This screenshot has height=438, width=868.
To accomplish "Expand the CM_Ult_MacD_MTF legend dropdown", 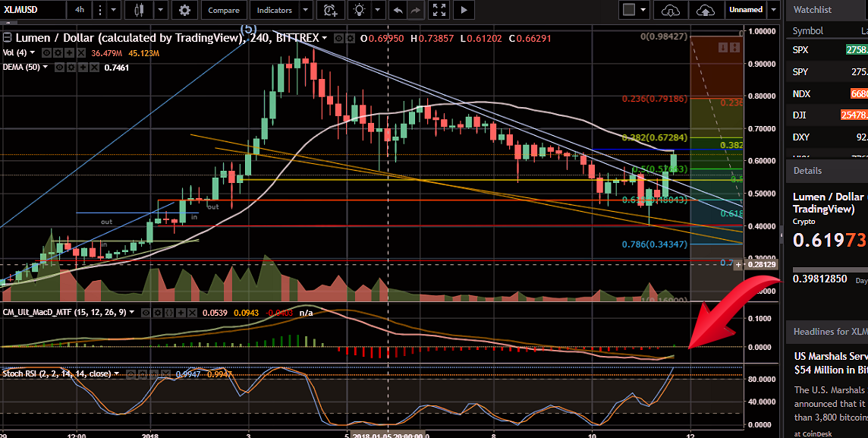I will (x=132, y=312).
